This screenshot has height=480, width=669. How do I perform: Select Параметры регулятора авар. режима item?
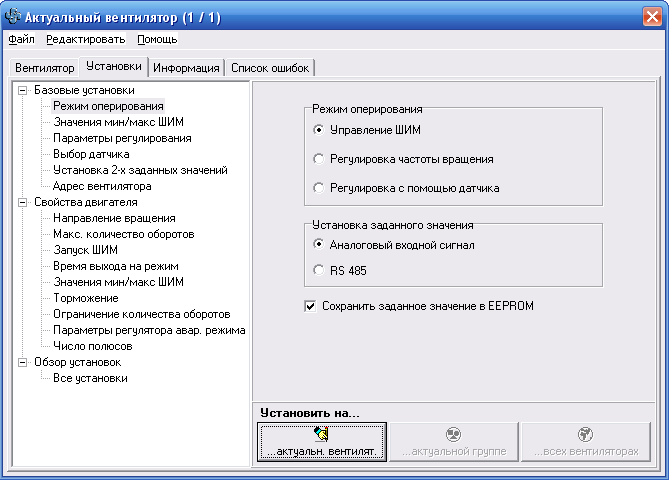point(149,330)
